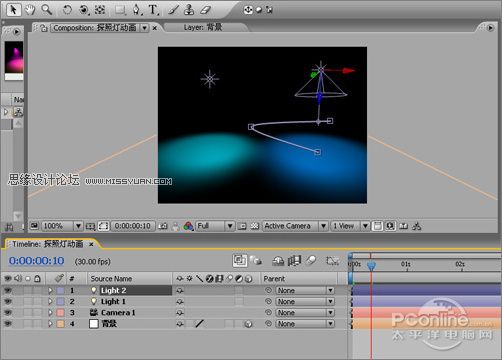Select the Text tool
The height and width of the screenshot is (360, 502).
click(x=154, y=10)
